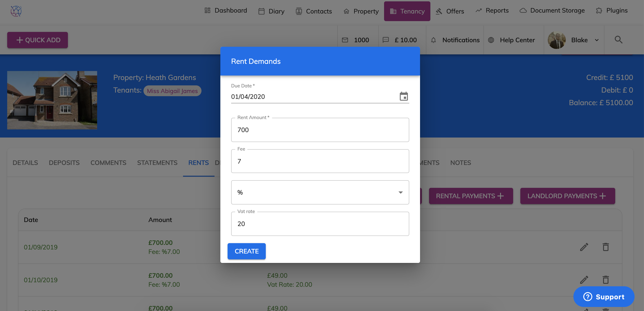Click the trash icon for 01/10/2019 rent
Screen dimensions: 644x311
click(606, 280)
